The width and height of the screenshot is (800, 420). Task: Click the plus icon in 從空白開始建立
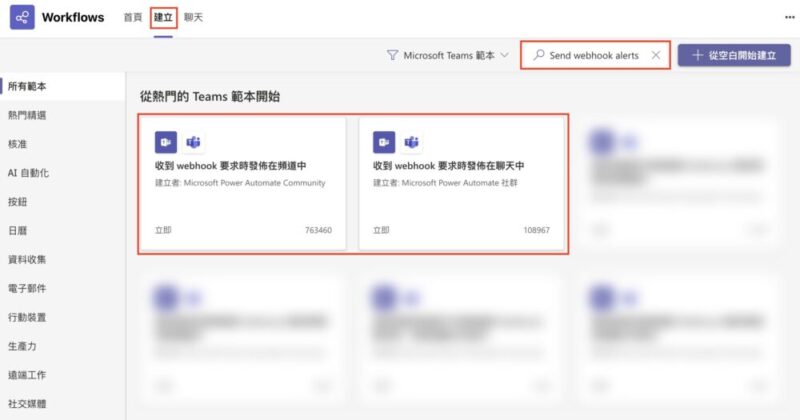[x=697, y=55]
